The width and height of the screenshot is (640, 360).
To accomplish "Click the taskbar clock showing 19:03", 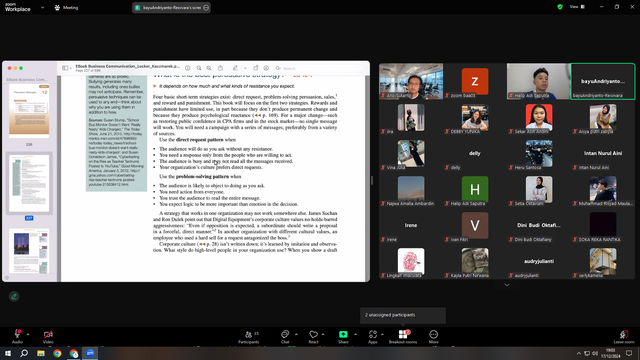I will [x=610, y=353].
